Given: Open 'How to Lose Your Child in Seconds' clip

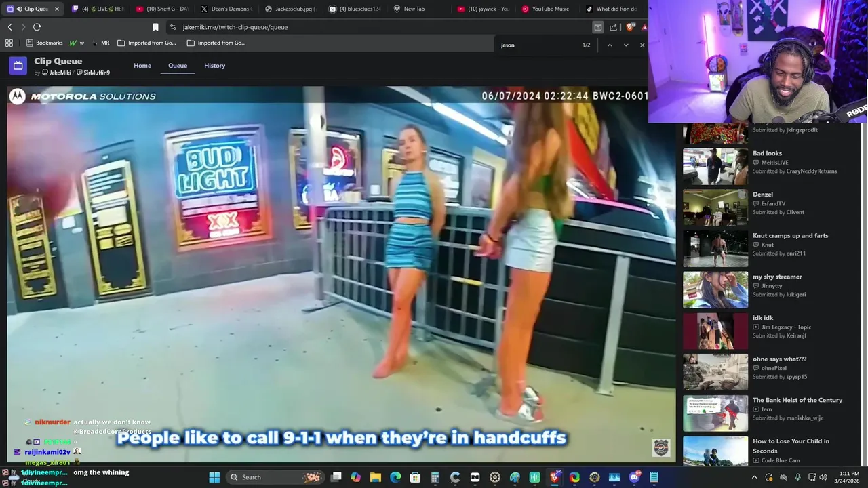Looking at the screenshot, I should [x=791, y=445].
